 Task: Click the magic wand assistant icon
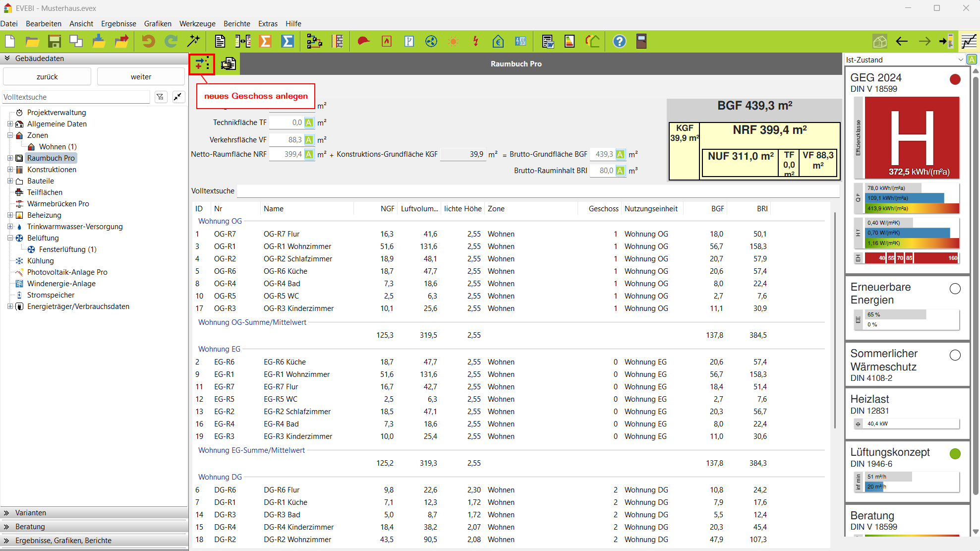tap(193, 41)
